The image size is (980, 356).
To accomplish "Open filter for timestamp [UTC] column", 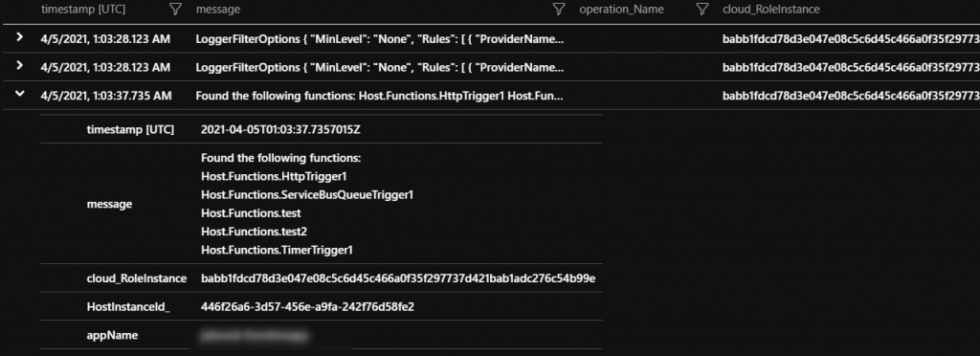I will coord(176,10).
